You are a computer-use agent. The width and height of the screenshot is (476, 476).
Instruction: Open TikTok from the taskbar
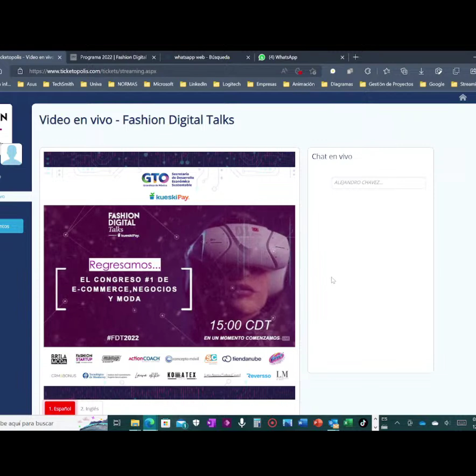click(x=363, y=423)
